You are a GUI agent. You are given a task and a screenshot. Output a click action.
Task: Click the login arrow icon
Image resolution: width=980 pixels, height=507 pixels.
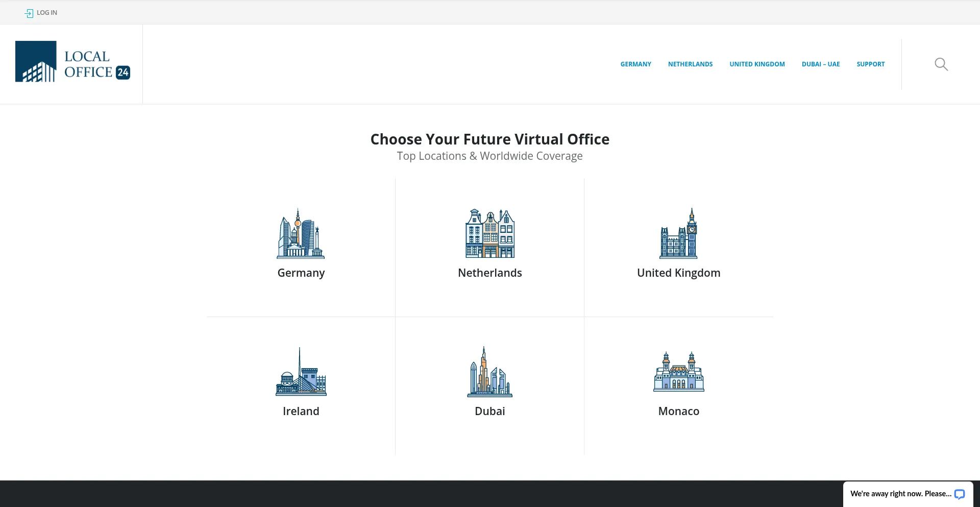coord(29,13)
